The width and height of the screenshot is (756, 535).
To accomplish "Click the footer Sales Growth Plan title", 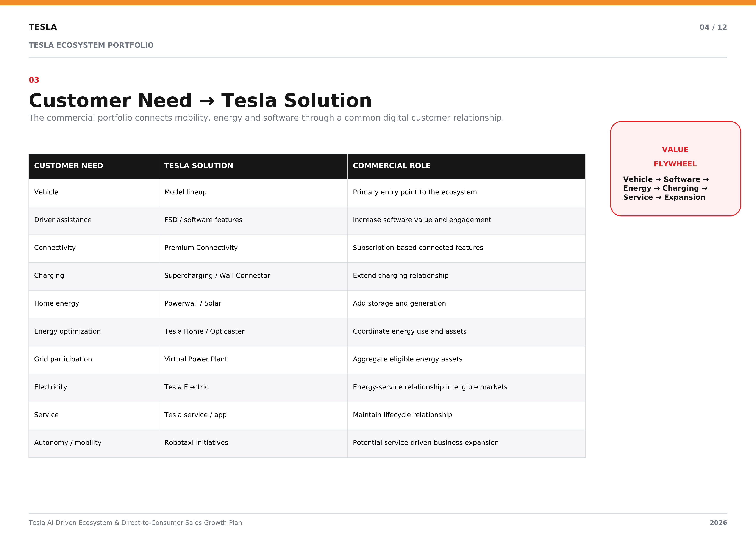I will (135, 523).
